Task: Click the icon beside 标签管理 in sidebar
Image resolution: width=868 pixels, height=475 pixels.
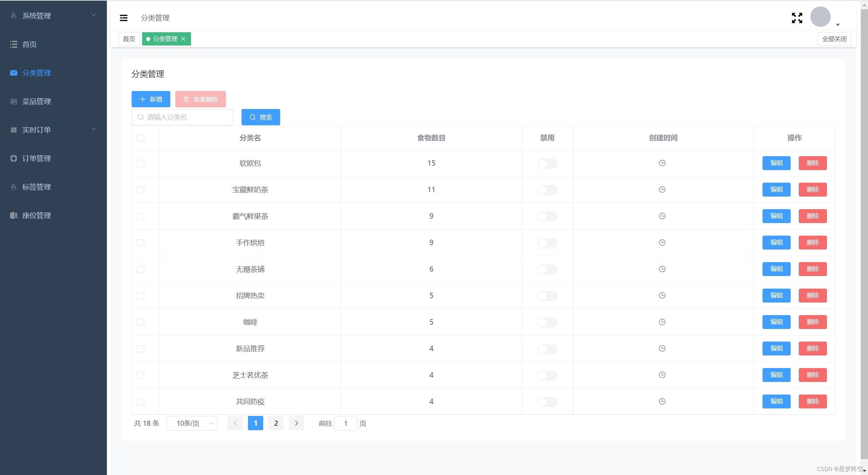Action: click(14, 187)
